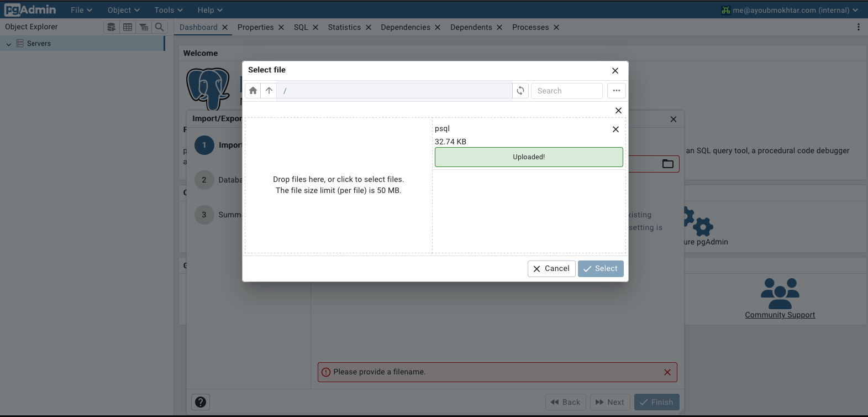Click the Community Support people icon
This screenshot has height=417, width=868.
click(780, 293)
